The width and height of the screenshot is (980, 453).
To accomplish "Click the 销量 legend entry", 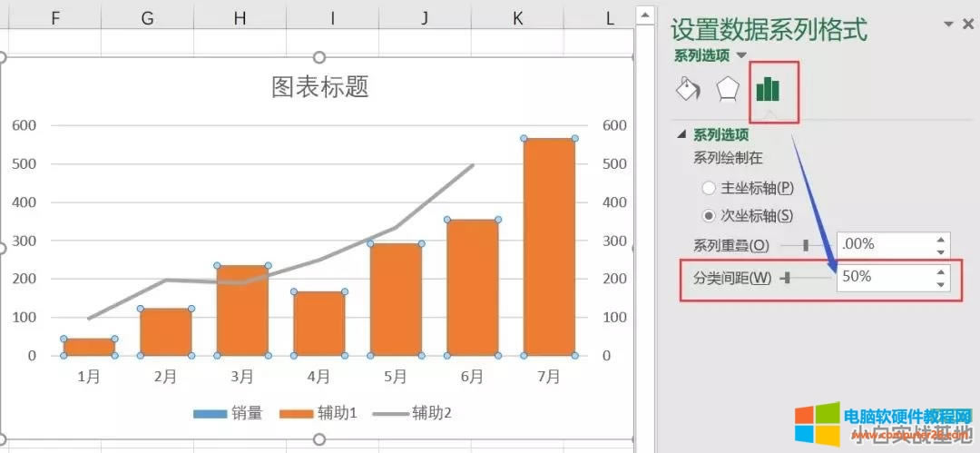I will [228, 414].
